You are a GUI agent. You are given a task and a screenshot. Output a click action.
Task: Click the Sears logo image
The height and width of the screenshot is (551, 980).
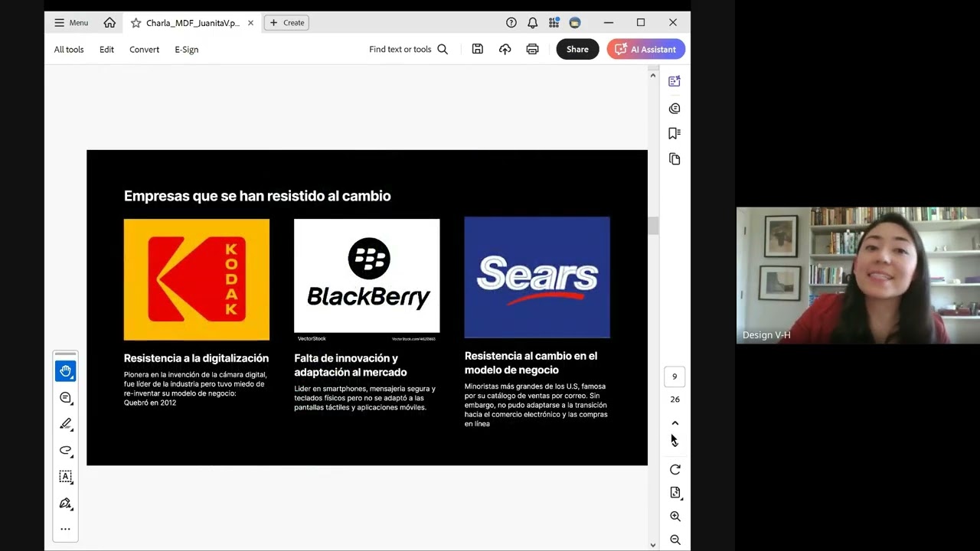(x=537, y=277)
